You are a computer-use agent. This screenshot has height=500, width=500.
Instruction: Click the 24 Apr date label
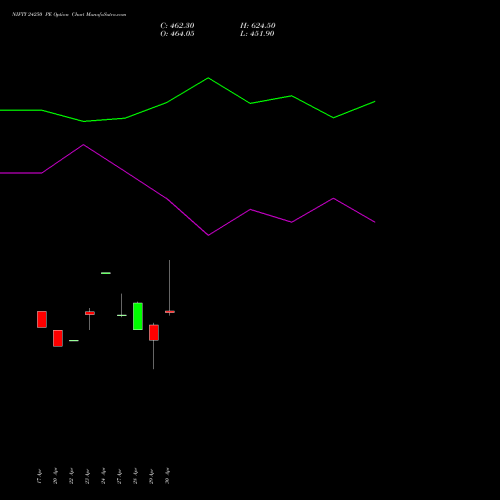coord(103,476)
